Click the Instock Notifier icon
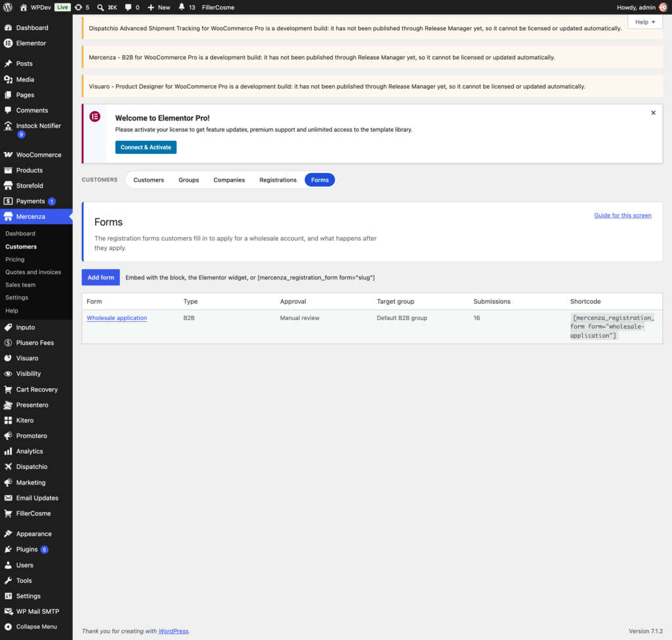 click(8, 125)
